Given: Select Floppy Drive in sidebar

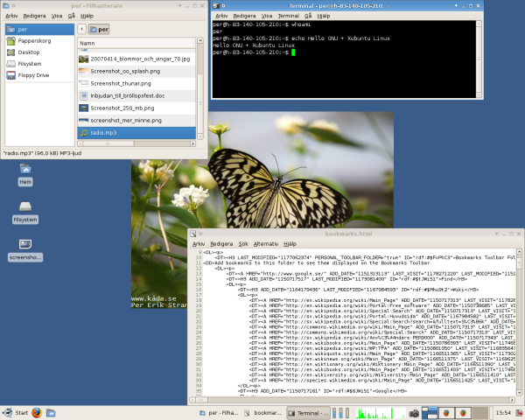Looking at the screenshot, I should coord(39,75).
